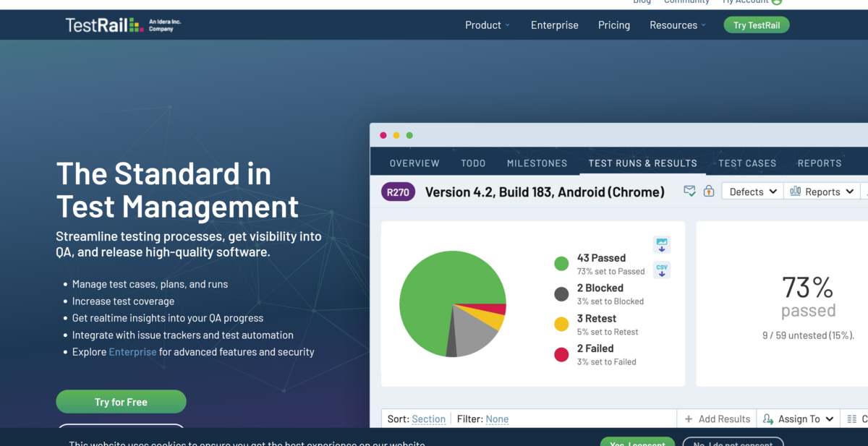Click 'The Standard in Test Management' heading
The width and height of the screenshot is (868, 446).
[x=177, y=190]
